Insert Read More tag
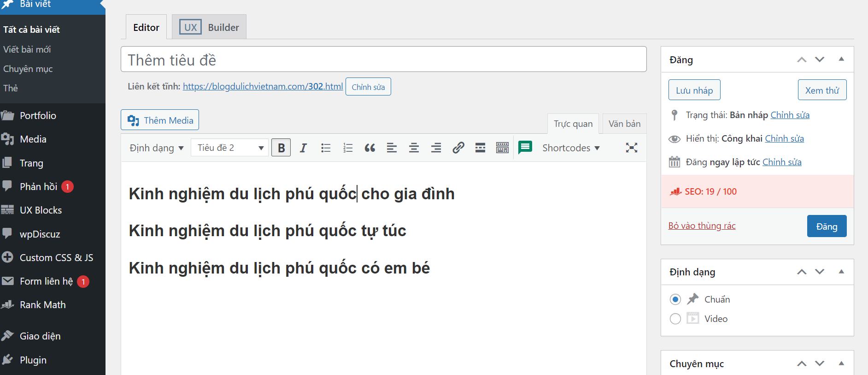Image resolution: width=868 pixels, height=375 pixels. coord(481,148)
